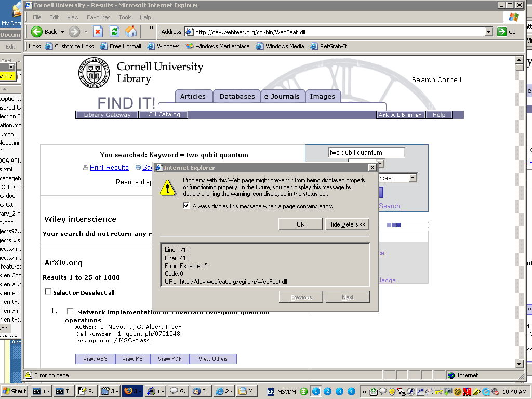Click the Help button in purple bar

pos(439,115)
